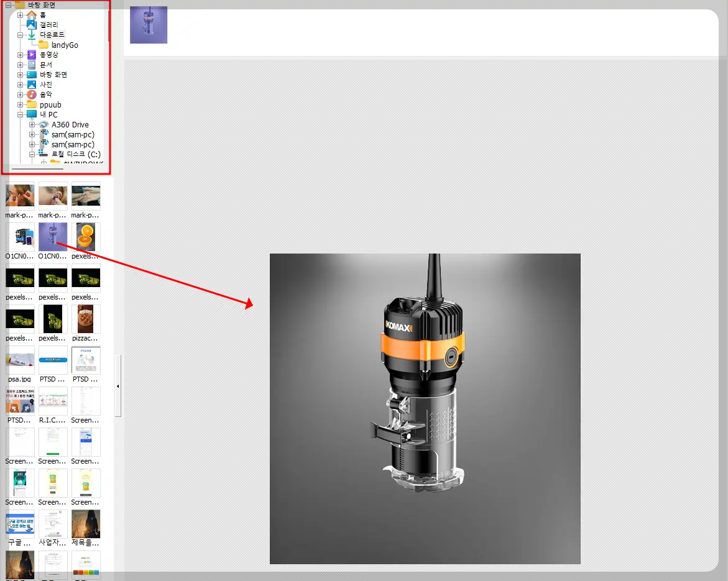Expand the ppuub folder node
The width and height of the screenshot is (728, 581).
point(20,104)
